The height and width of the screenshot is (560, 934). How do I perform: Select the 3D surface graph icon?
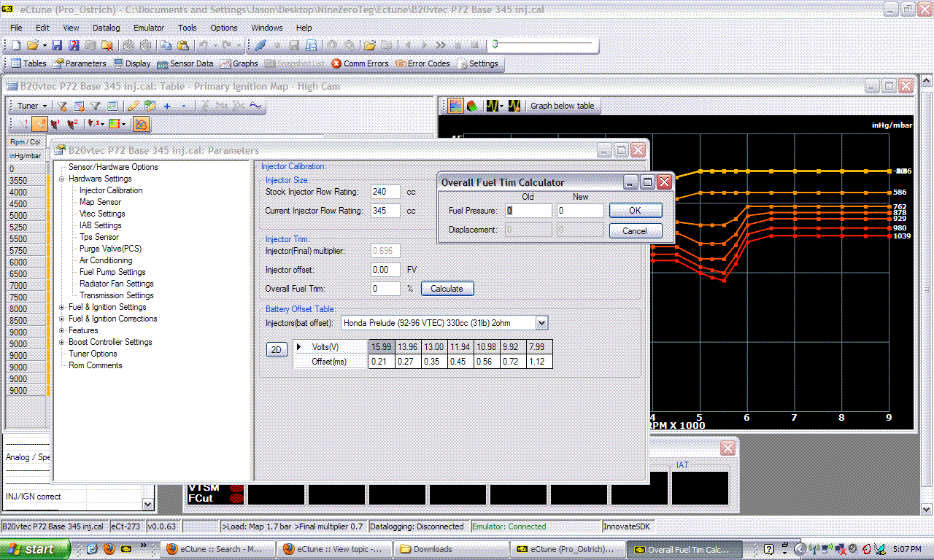click(x=472, y=106)
